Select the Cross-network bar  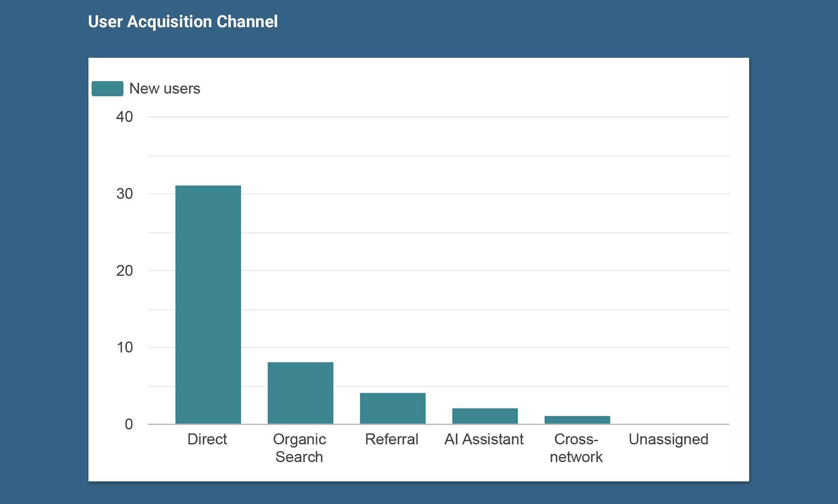[x=577, y=420]
